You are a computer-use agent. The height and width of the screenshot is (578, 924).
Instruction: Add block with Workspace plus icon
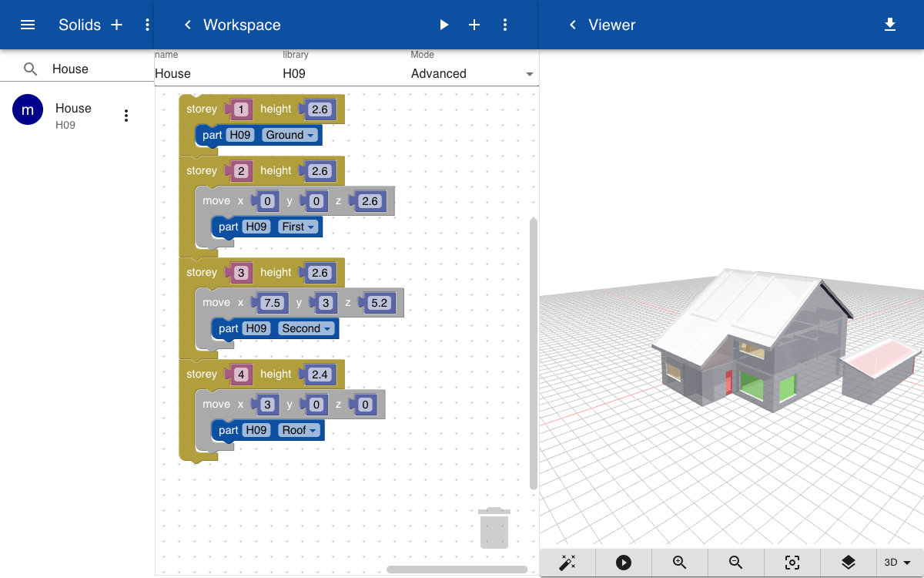474,25
